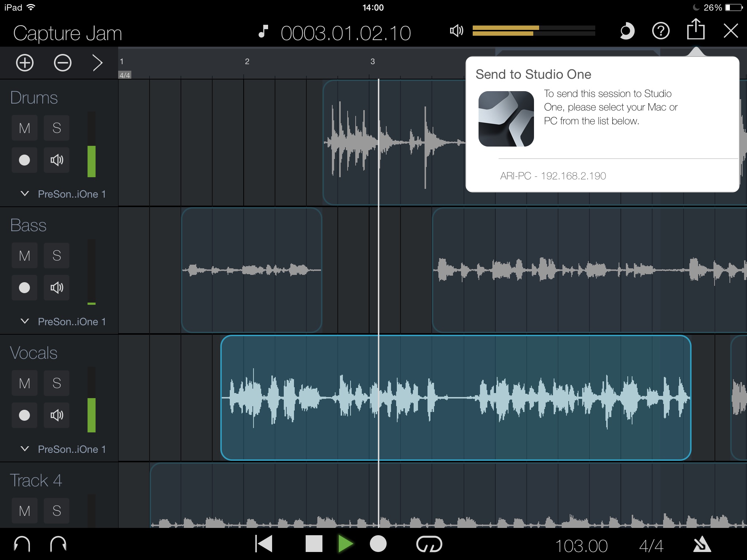Tap the undo arrow icon
Viewport: 747px width, 560px height.
pos(22,544)
